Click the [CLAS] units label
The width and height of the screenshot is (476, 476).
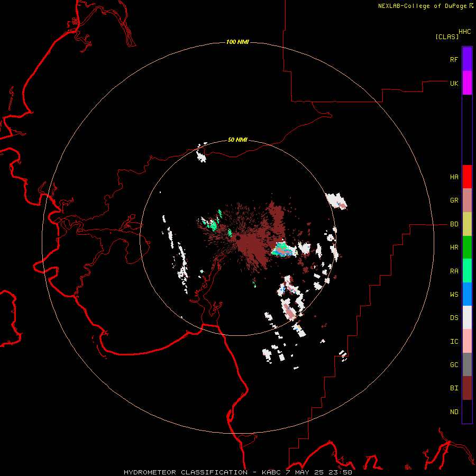click(447, 36)
